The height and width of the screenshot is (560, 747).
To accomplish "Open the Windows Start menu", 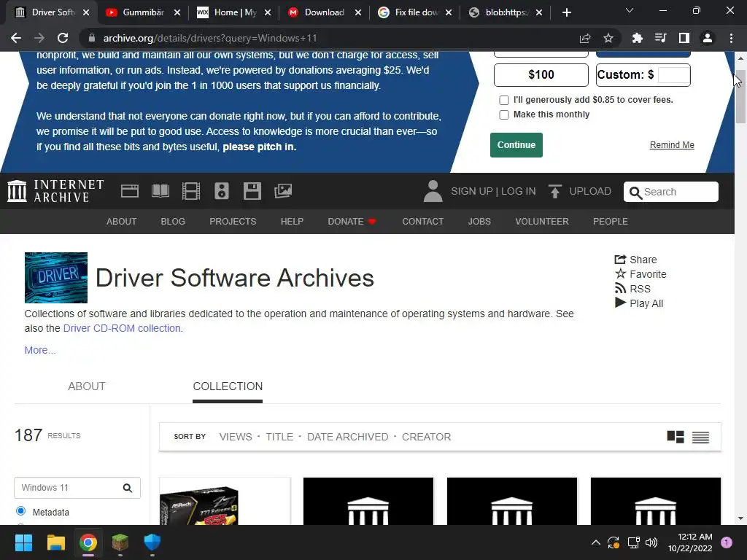I will coord(23,542).
